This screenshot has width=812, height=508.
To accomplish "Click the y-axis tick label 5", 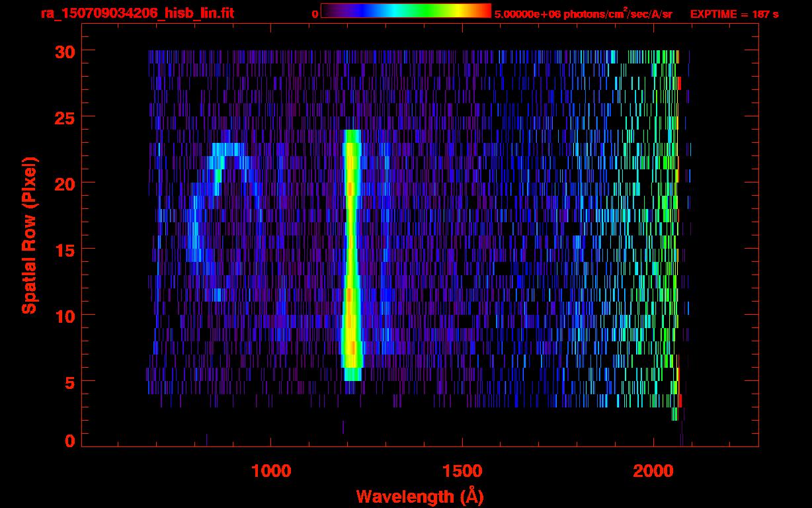I will coord(69,382).
